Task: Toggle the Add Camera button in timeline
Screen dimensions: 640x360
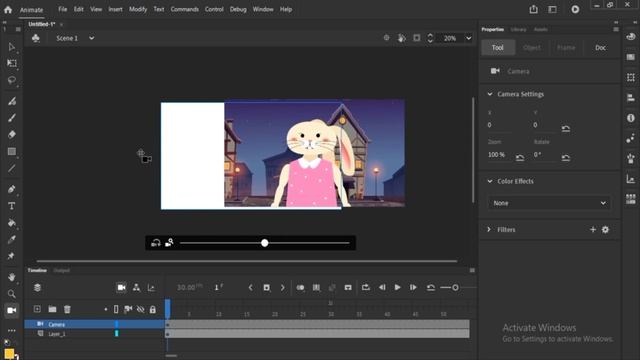Action: pyautogui.click(x=121, y=288)
